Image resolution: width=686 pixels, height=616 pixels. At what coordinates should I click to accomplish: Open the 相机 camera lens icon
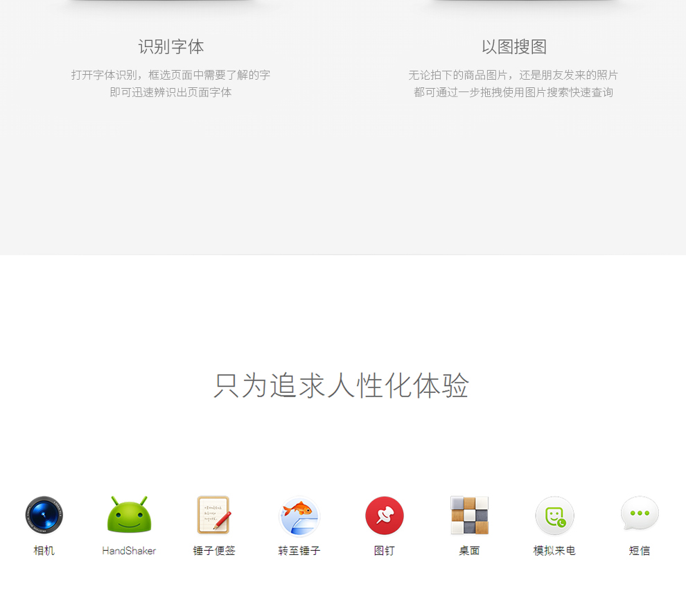click(44, 516)
